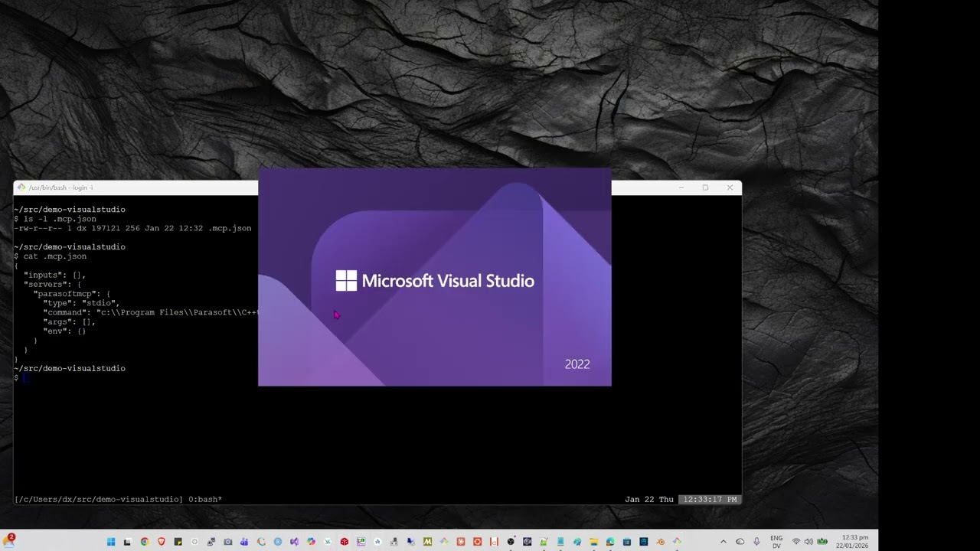
Task: Click the '12:33:17 PM' tmux clock
Action: tap(710, 500)
